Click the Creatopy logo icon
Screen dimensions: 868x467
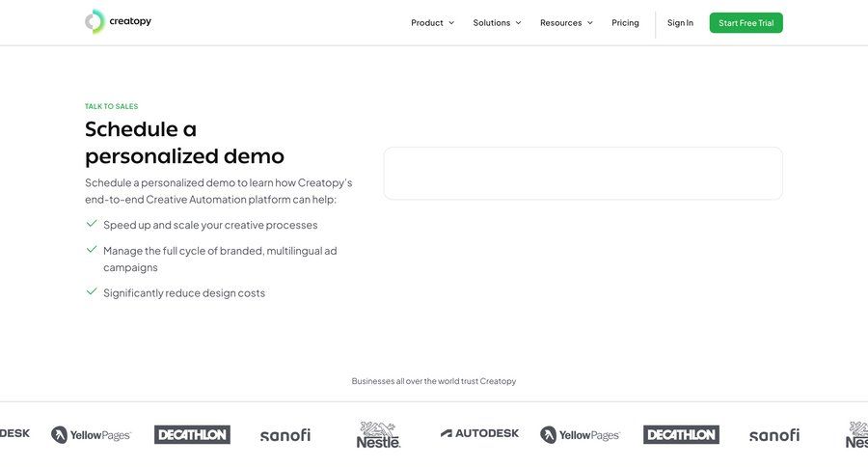94,21
